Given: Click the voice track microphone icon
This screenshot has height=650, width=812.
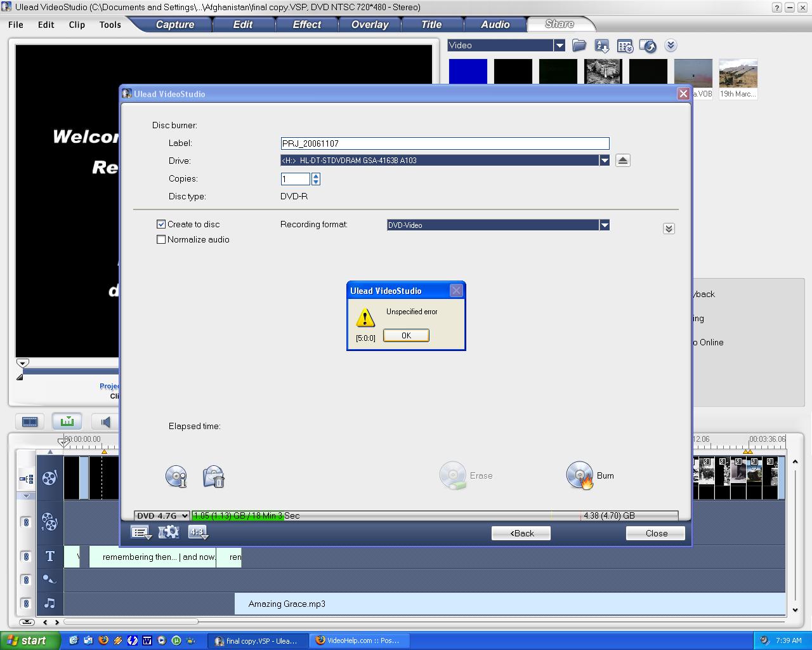Looking at the screenshot, I should [x=49, y=580].
